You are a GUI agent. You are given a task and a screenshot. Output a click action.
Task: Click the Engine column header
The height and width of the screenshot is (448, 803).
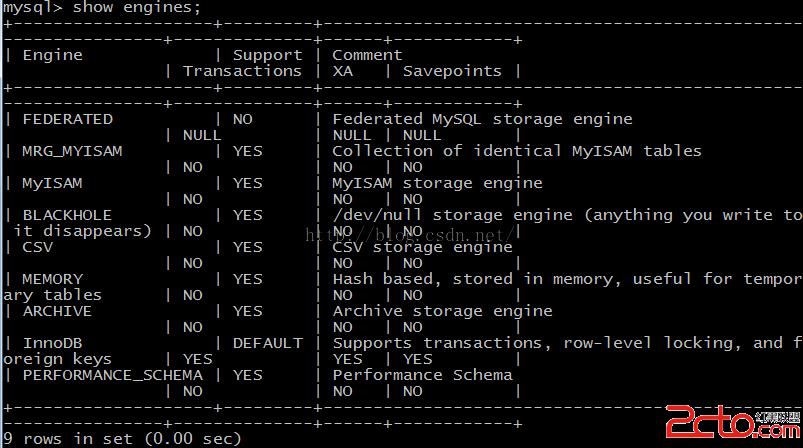(52, 55)
